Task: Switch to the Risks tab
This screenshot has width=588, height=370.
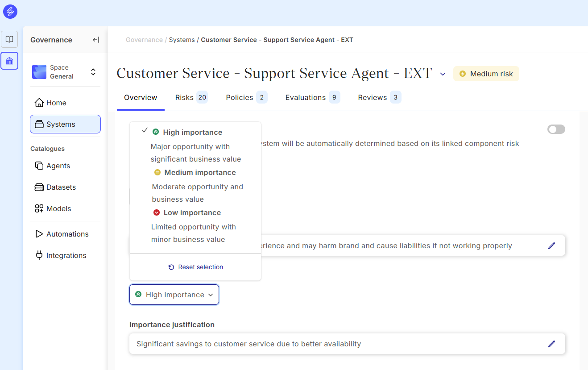Action: point(190,97)
